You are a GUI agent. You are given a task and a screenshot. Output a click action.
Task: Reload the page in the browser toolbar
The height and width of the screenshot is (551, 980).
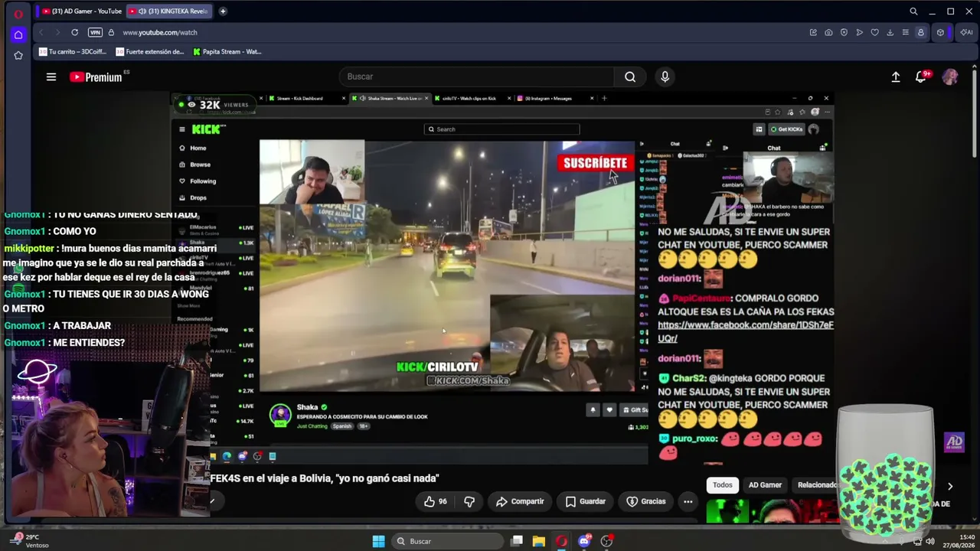74,32
